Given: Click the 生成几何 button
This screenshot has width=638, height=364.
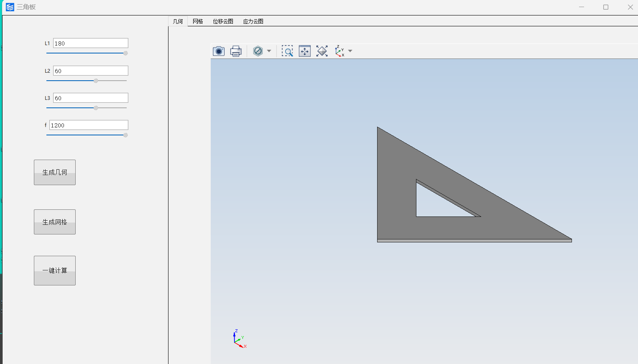Looking at the screenshot, I should click(55, 172).
